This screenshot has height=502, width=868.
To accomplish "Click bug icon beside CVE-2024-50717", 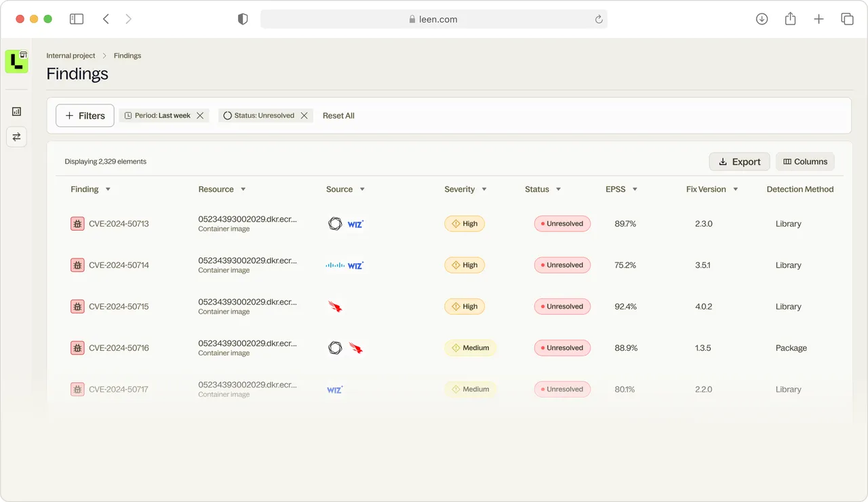I will [x=77, y=389].
